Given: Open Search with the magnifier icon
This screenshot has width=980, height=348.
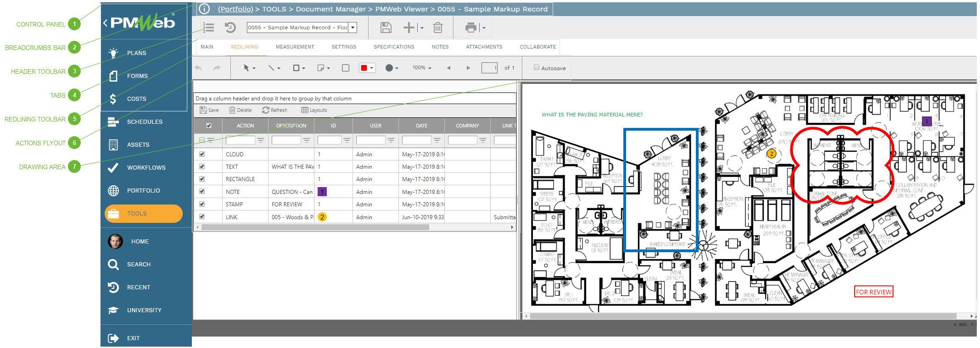Looking at the screenshot, I should point(113,264).
